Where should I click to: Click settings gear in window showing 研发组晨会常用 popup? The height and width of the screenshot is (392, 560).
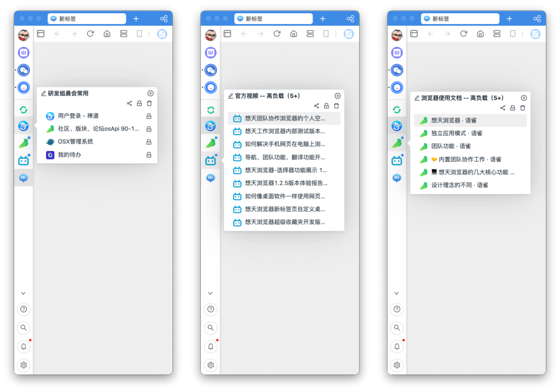(x=24, y=365)
